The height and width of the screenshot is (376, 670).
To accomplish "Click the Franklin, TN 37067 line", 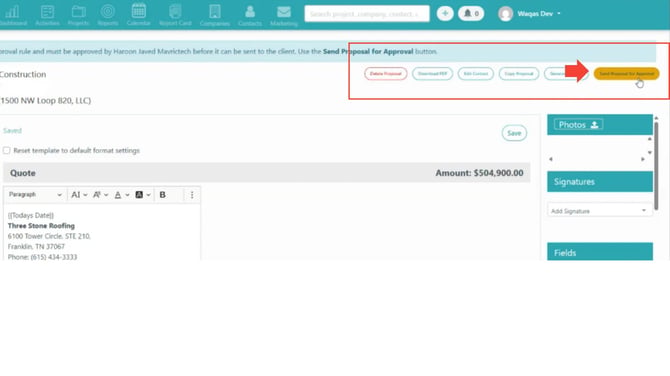I will pyautogui.click(x=36, y=247).
